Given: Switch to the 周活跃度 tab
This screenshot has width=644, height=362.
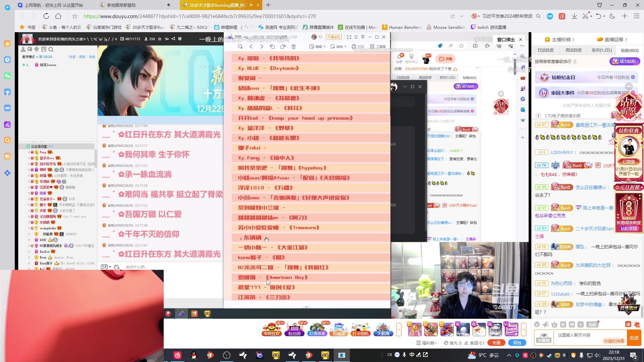Looking at the screenshot, I should click(x=574, y=50).
